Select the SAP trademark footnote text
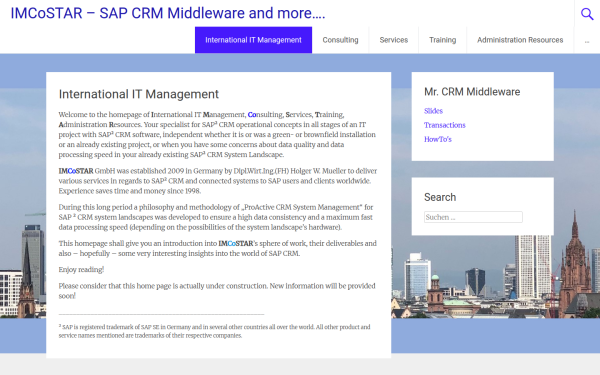Image resolution: width=600 pixels, height=375 pixels. [x=214, y=331]
